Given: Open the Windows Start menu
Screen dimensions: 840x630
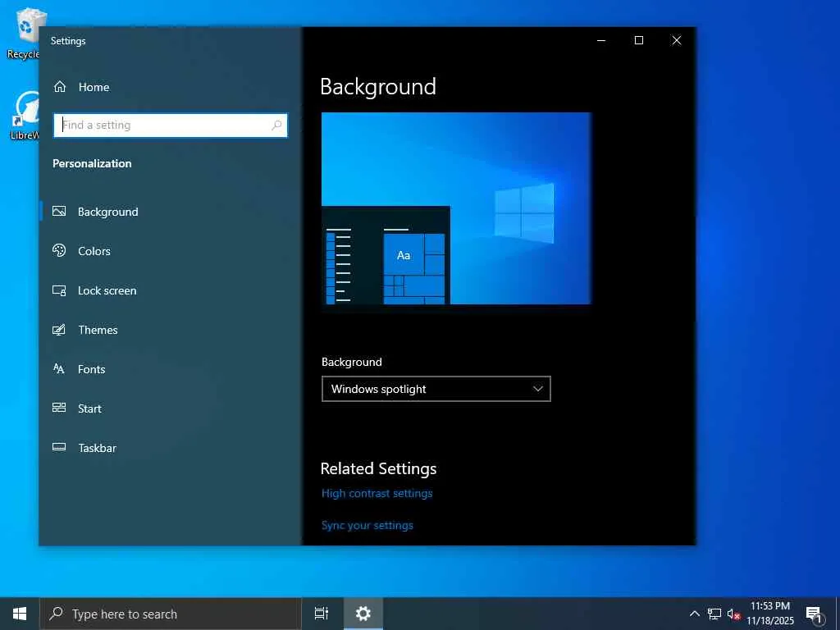Looking at the screenshot, I should pos(20,614).
